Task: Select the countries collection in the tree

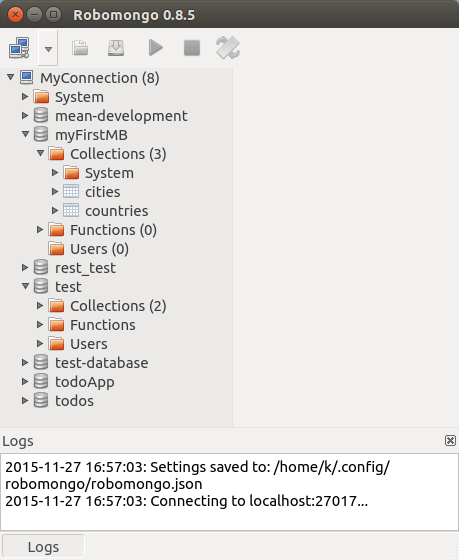Action: [116, 211]
